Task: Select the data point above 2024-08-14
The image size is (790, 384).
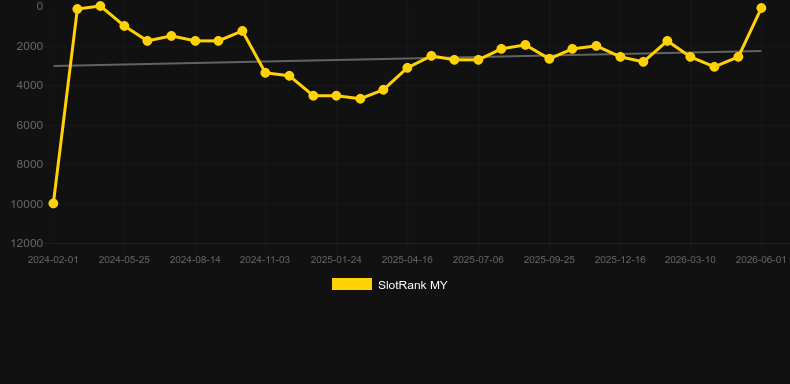Action: click(x=195, y=41)
